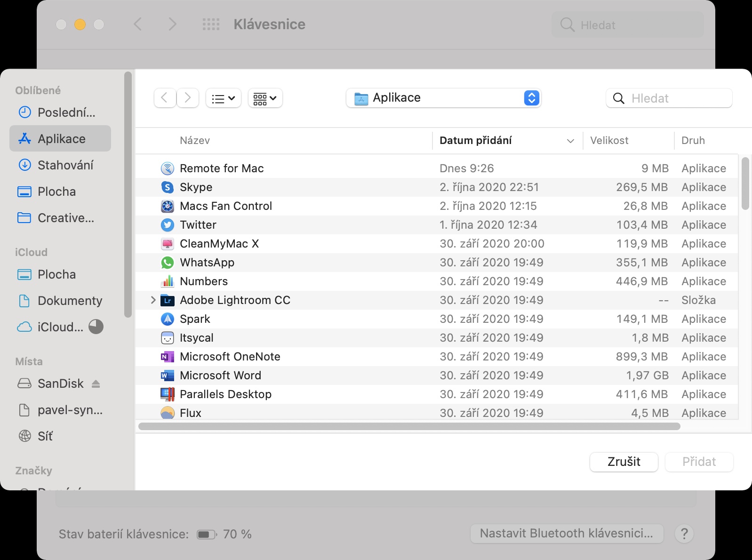The height and width of the screenshot is (560, 752).
Task: Click the iCloud storage pie indicator
Action: pyautogui.click(x=96, y=327)
